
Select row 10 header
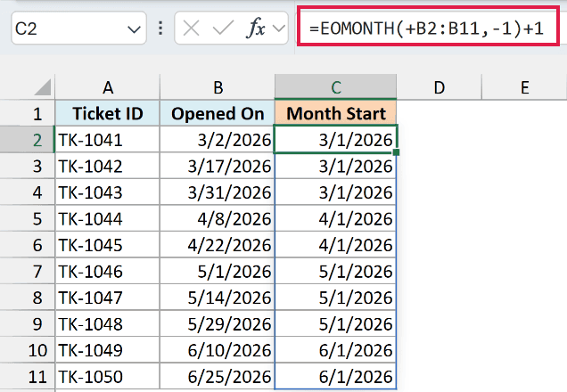tap(27, 350)
